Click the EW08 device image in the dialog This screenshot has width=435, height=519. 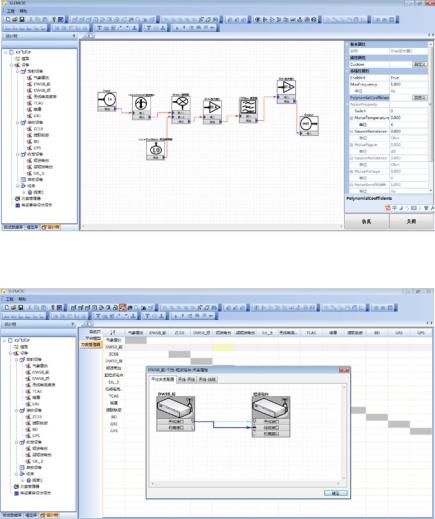(175, 407)
